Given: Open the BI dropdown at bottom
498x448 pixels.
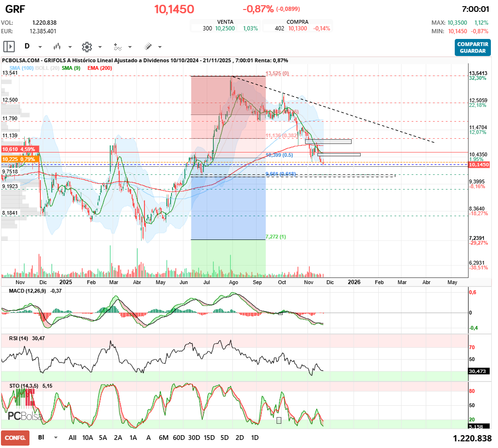Looking at the screenshot, I should [x=56, y=438].
